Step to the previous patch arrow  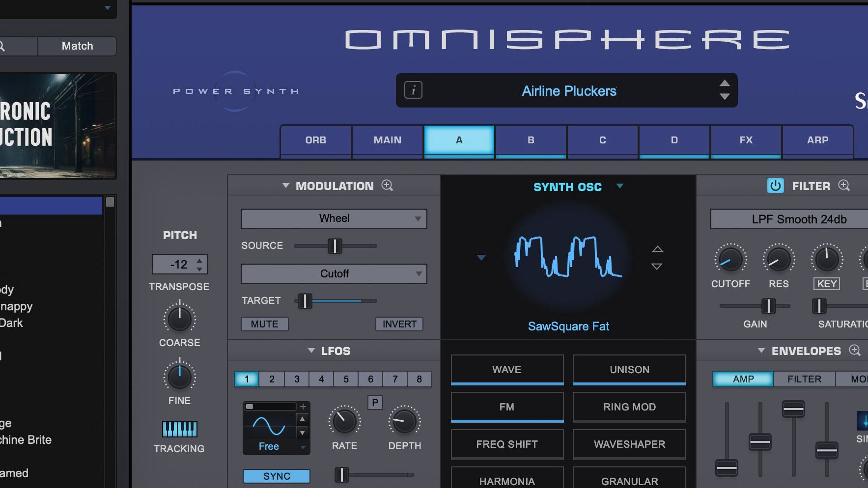(x=725, y=82)
